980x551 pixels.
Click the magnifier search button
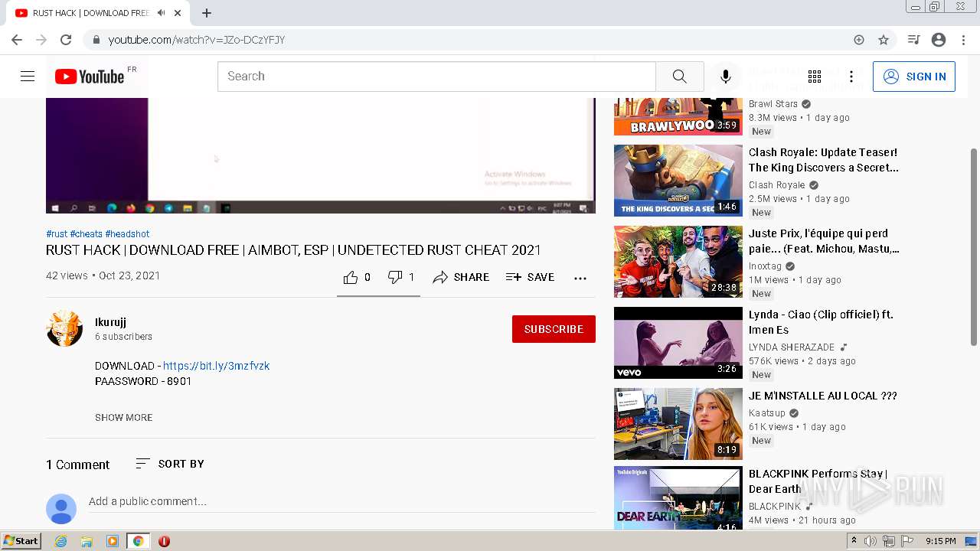(680, 77)
